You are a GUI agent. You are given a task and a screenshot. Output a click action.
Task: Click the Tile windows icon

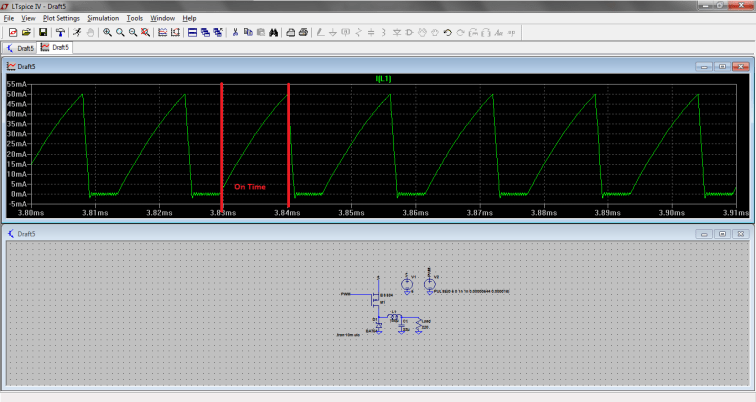pyautogui.click(x=192, y=32)
